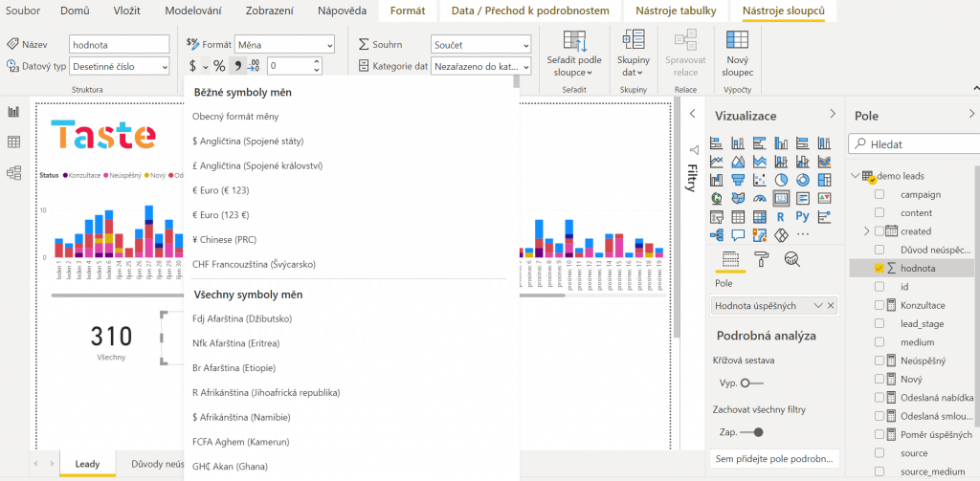
Task: Open the Format paint roller pane
Action: 761,259
